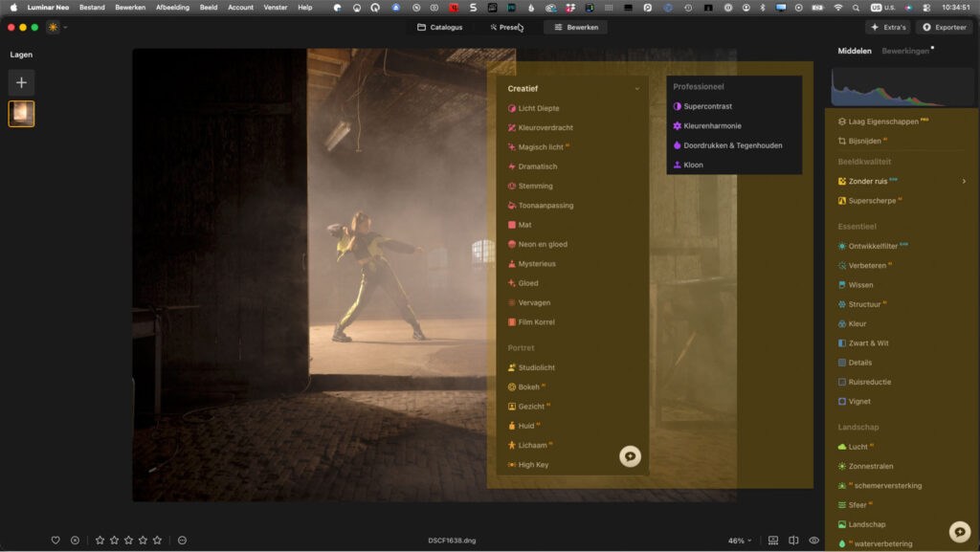
Task: Switch to the Presets tab
Action: tap(506, 28)
